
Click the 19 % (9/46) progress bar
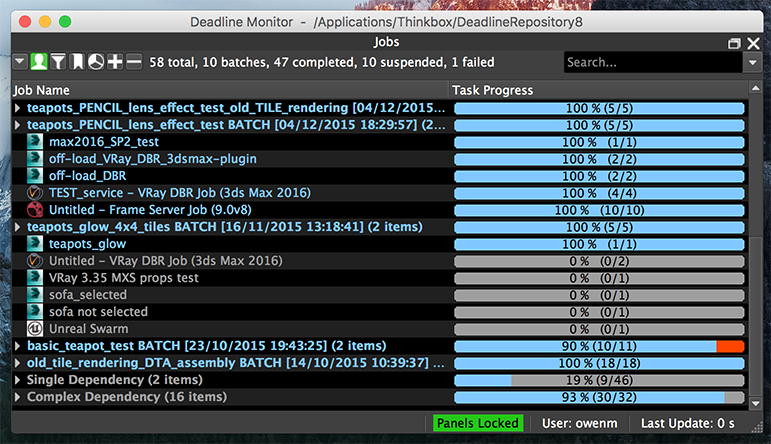pyautogui.click(x=599, y=381)
